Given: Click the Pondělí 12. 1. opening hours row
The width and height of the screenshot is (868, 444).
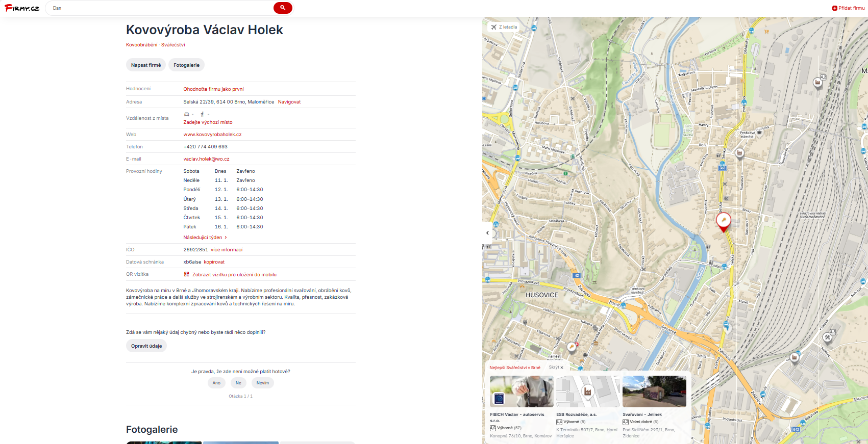Looking at the screenshot, I should pyautogui.click(x=224, y=190).
